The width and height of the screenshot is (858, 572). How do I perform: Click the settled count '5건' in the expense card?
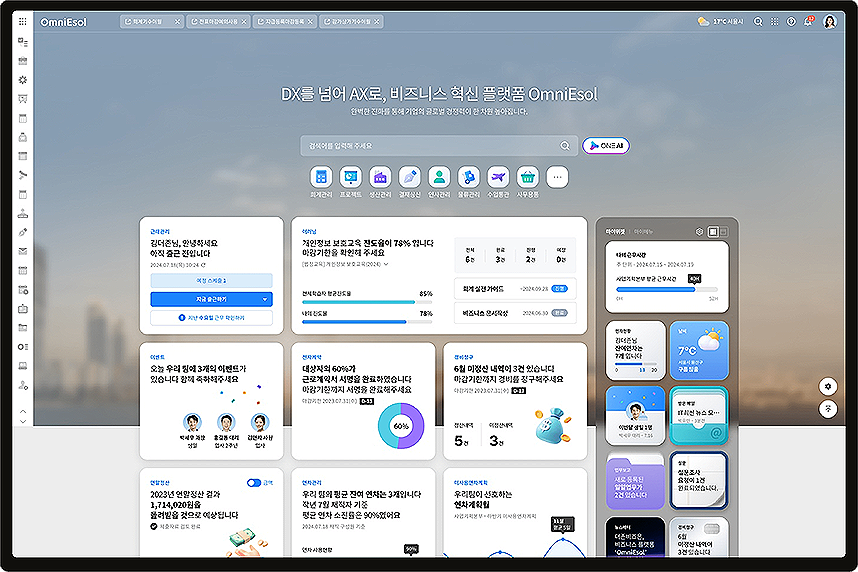coord(461,441)
